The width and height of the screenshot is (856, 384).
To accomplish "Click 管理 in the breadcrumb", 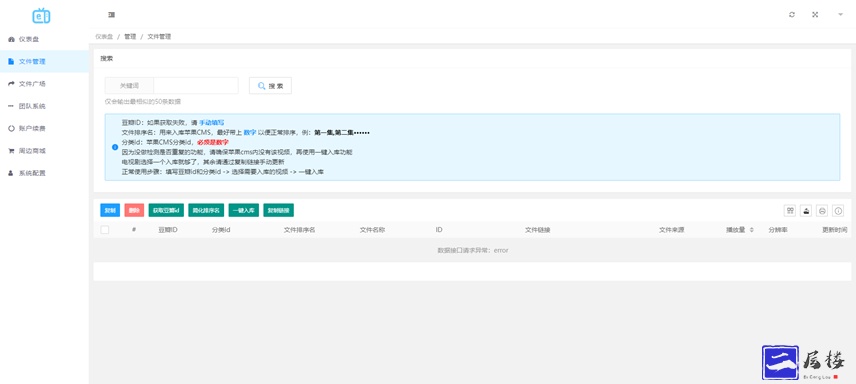I will point(130,37).
